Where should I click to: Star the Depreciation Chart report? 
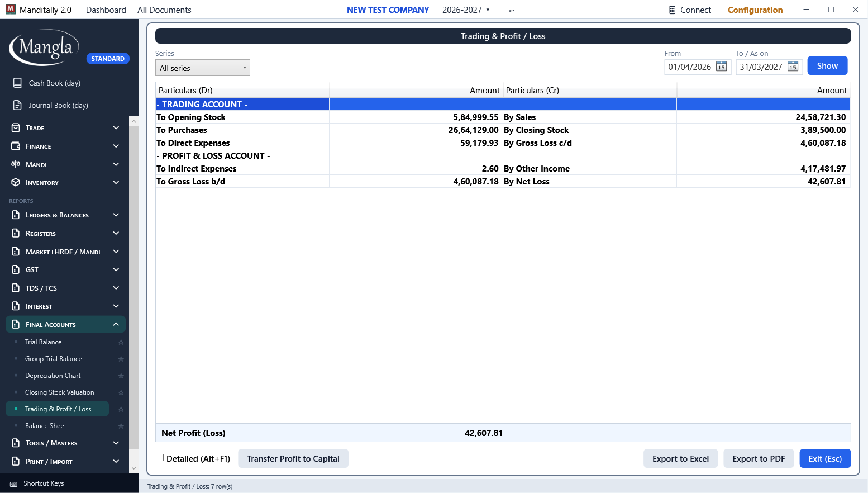121,376
